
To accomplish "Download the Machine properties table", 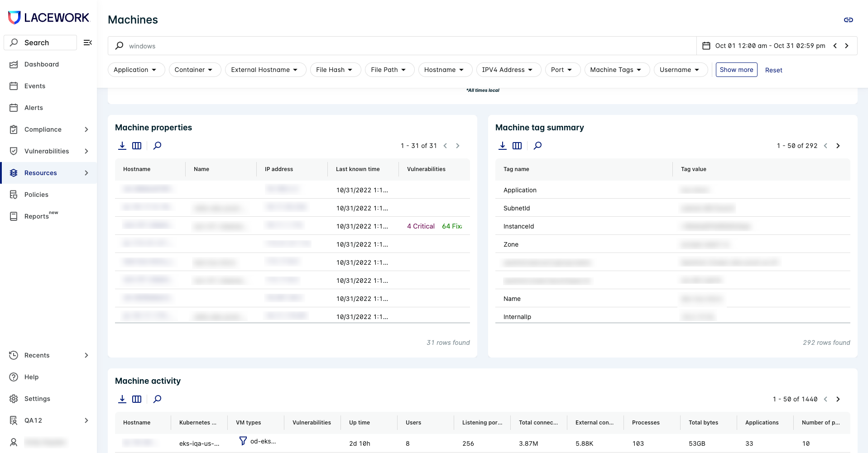I will (122, 146).
